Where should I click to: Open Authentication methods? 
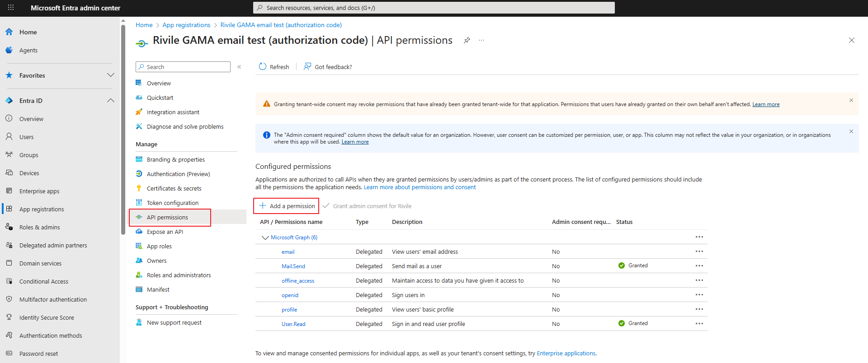click(x=51, y=335)
